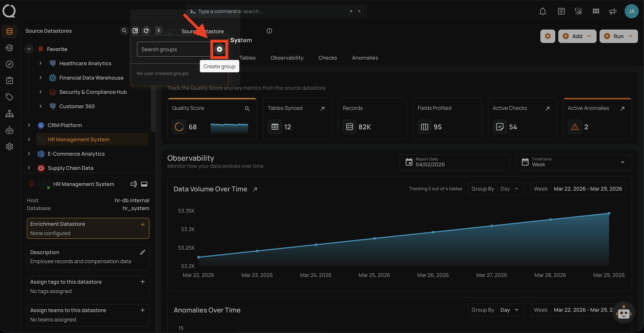Image resolution: width=644 pixels, height=333 pixels.
Task: Click the search datastores magnifier icon
Action: [124, 30]
